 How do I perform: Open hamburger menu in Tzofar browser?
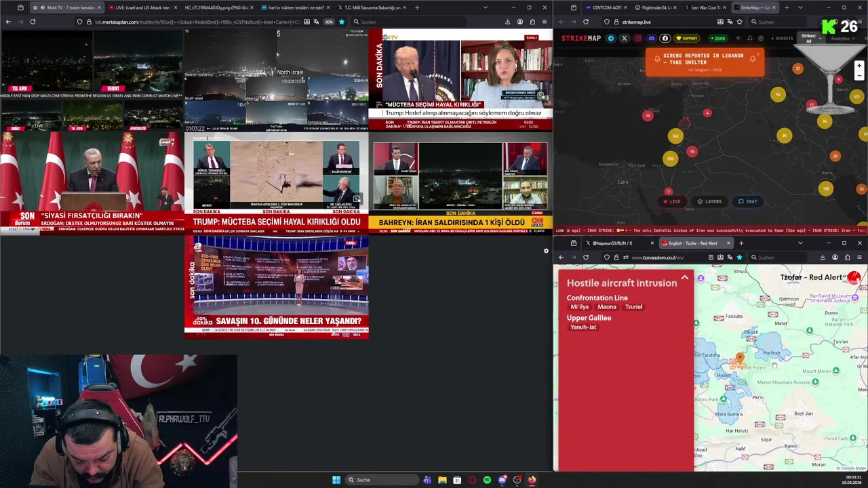tap(859, 258)
